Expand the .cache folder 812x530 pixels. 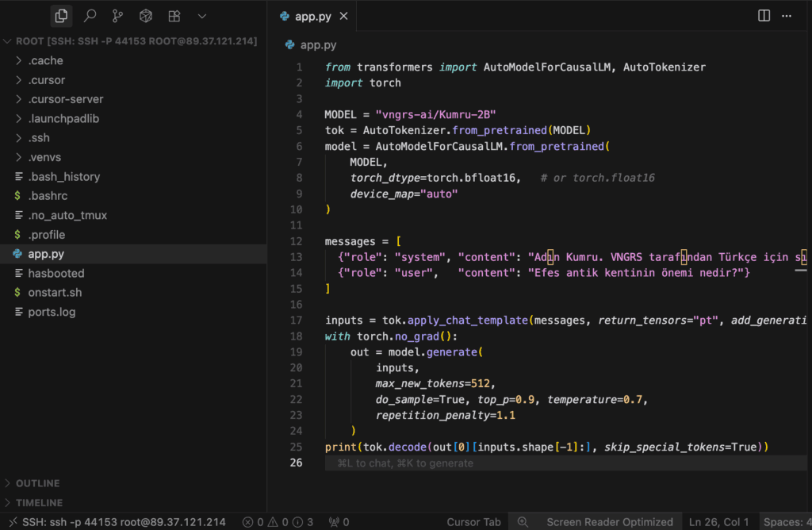pos(45,60)
